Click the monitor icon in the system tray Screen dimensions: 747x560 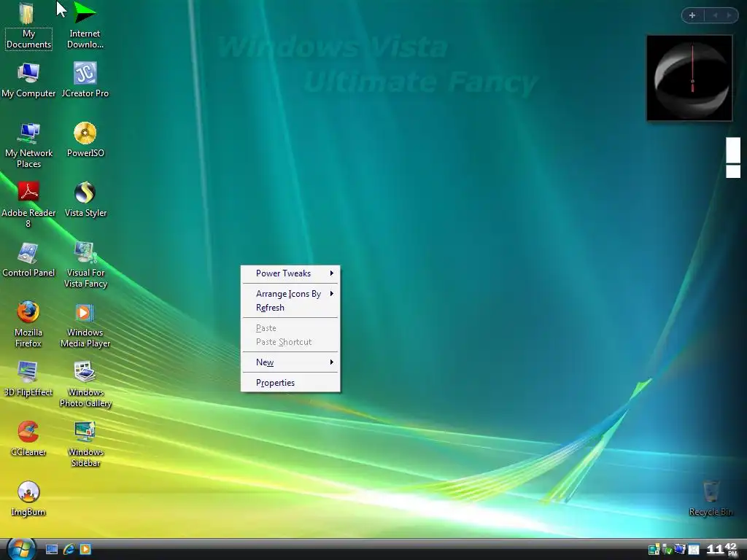[x=680, y=550]
